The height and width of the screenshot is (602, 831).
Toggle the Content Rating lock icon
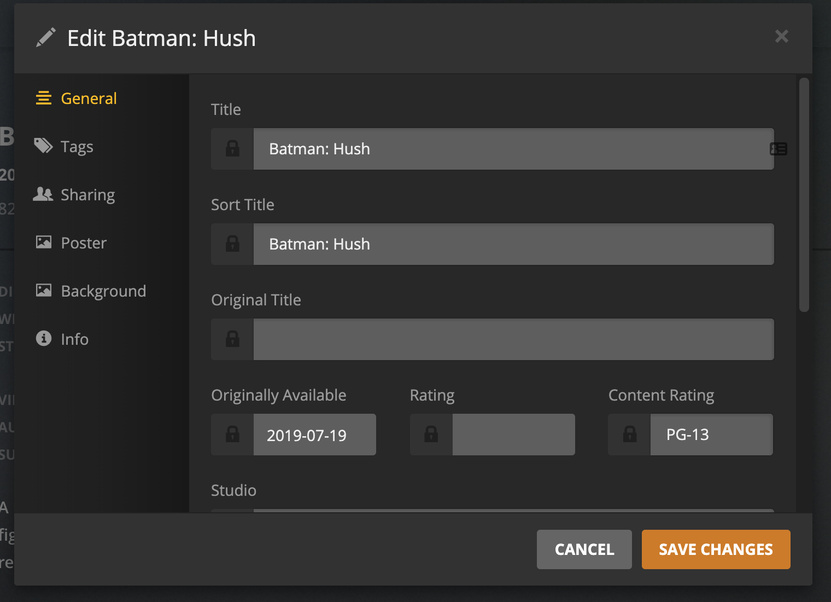(629, 435)
